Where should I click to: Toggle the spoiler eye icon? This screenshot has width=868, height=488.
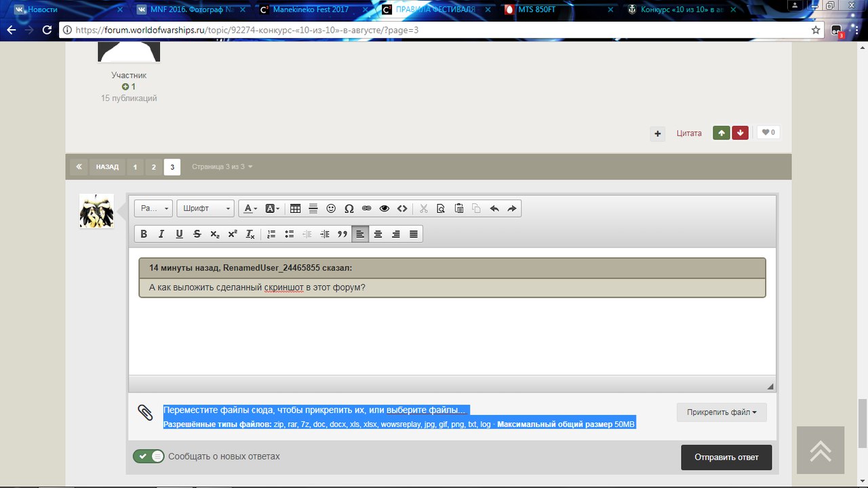(384, 209)
